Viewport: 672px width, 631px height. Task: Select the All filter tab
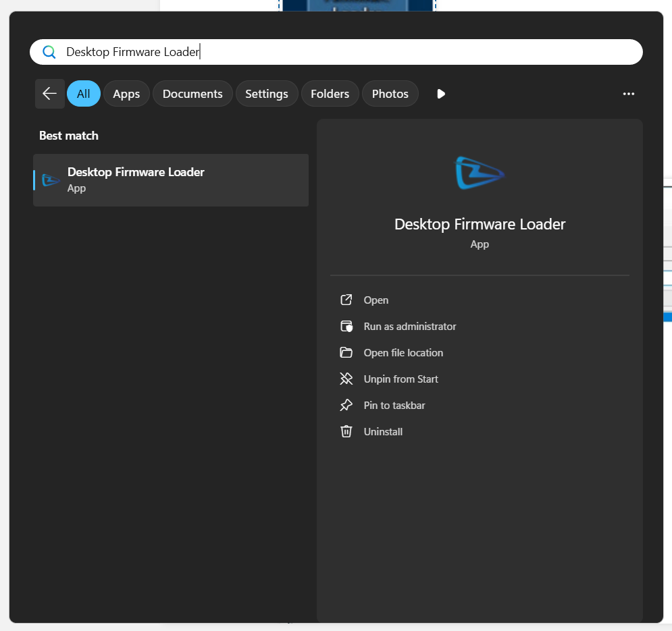(x=84, y=93)
